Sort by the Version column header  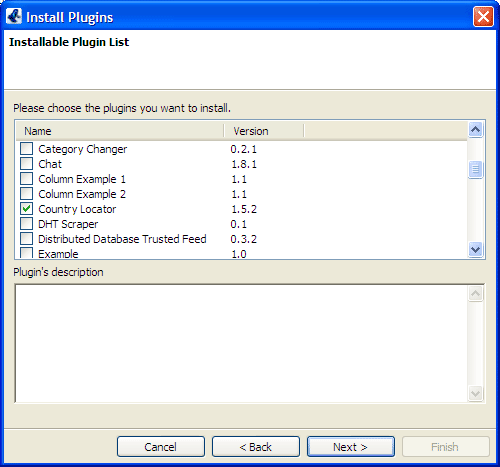pos(264,131)
